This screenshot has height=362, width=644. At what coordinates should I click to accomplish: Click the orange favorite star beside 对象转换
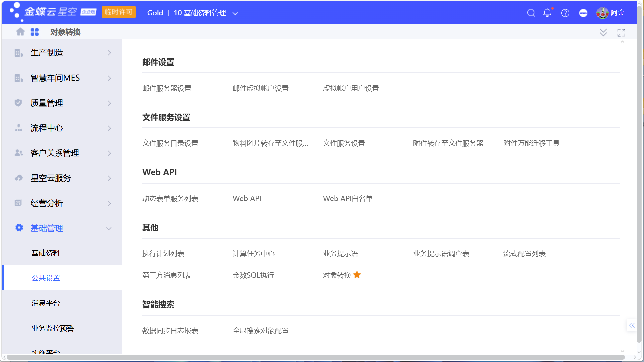coord(357,275)
